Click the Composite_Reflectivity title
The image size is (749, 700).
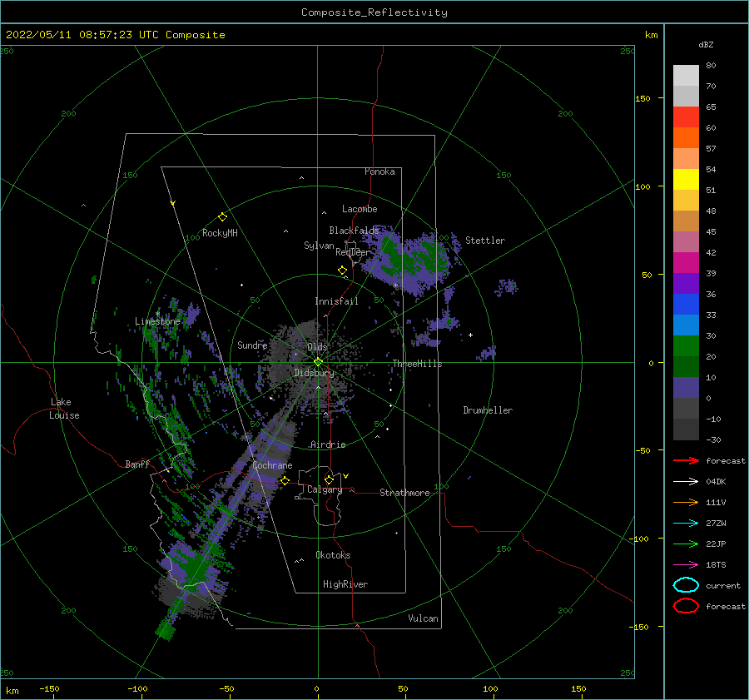[374, 12]
